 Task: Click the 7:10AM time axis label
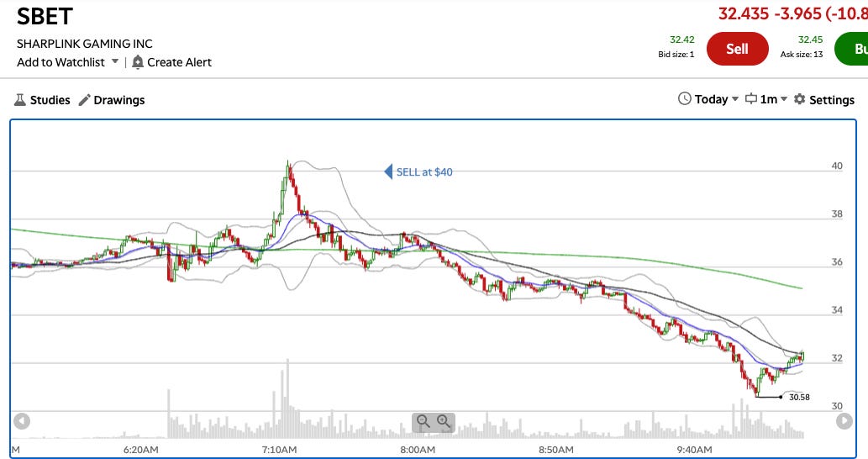[279, 450]
